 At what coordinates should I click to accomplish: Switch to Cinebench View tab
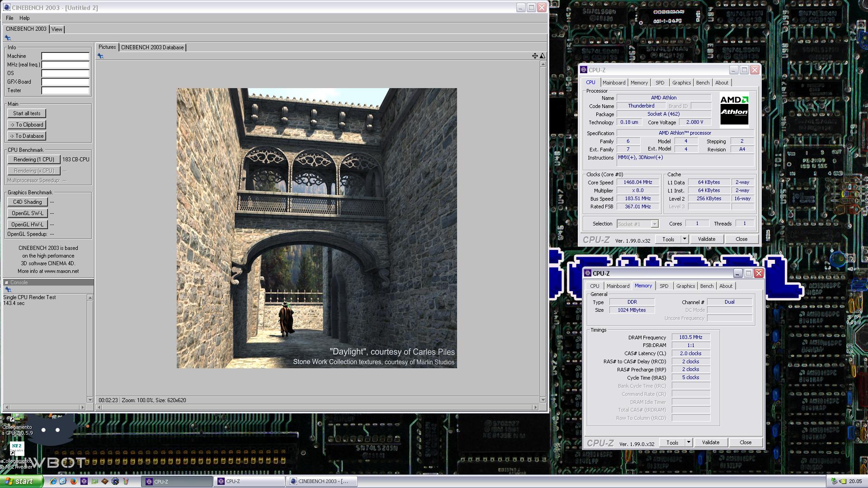pyautogui.click(x=57, y=29)
